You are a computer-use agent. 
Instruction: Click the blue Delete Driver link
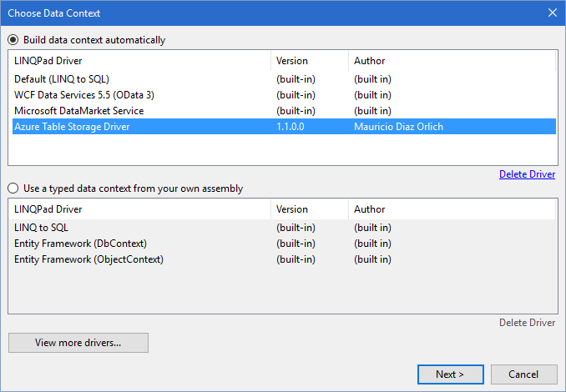tap(527, 174)
